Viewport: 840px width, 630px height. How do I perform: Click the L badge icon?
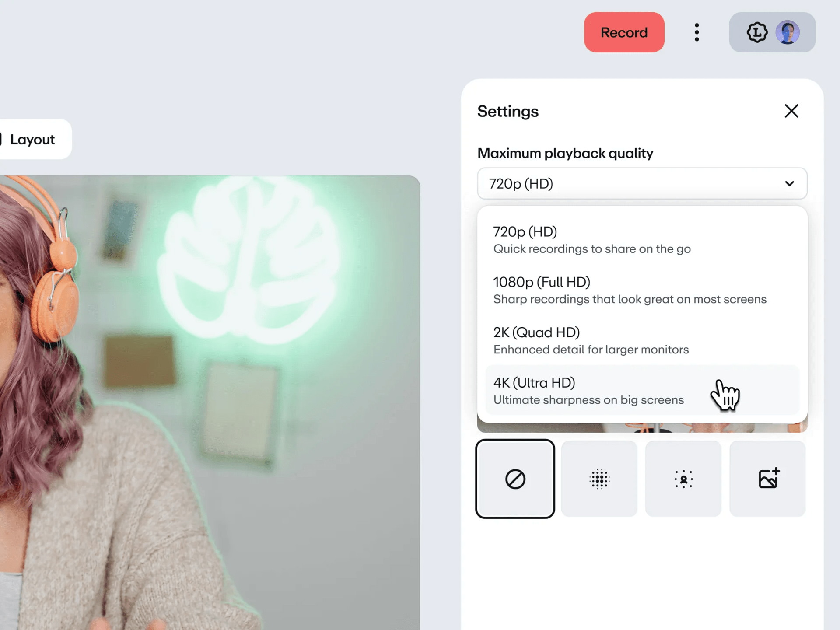pos(757,32)
